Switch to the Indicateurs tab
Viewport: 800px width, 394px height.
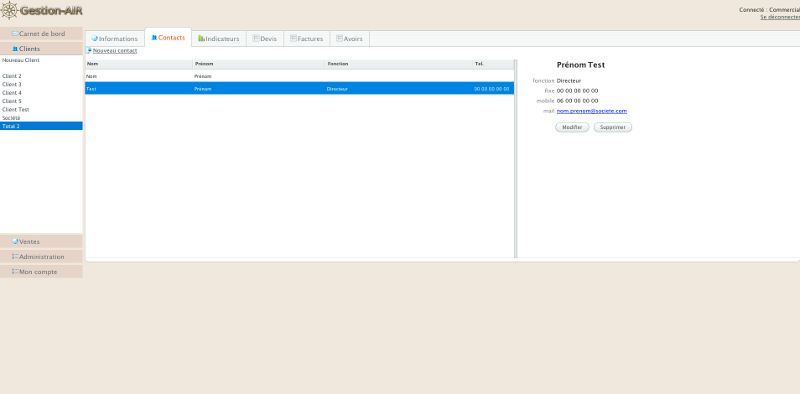(219, 39)
